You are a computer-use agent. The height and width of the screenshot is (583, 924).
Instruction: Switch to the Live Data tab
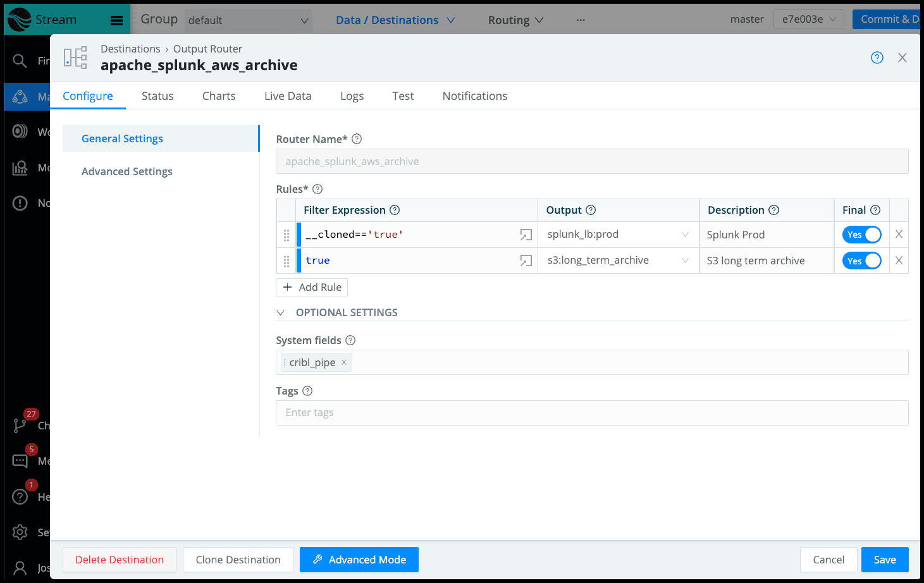[x=288, y=96]
